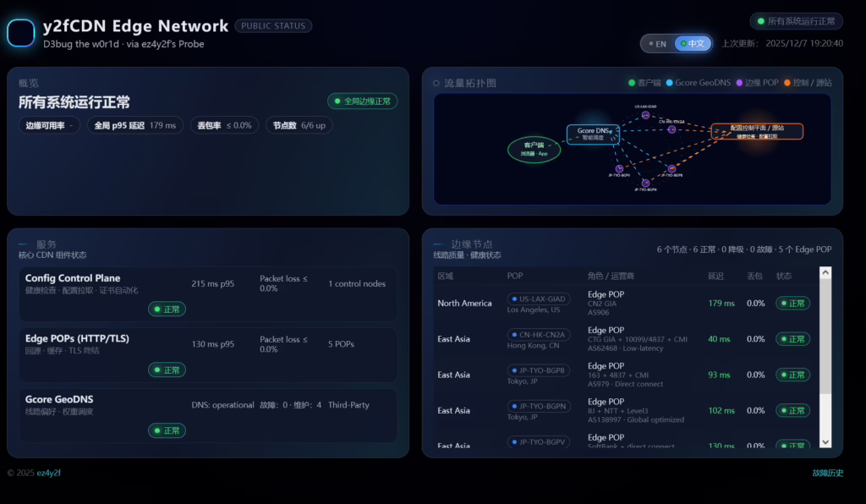This screenshot has width=866, height=504.
Task: Open the 故障历史 link
Action: click(827, 474)
